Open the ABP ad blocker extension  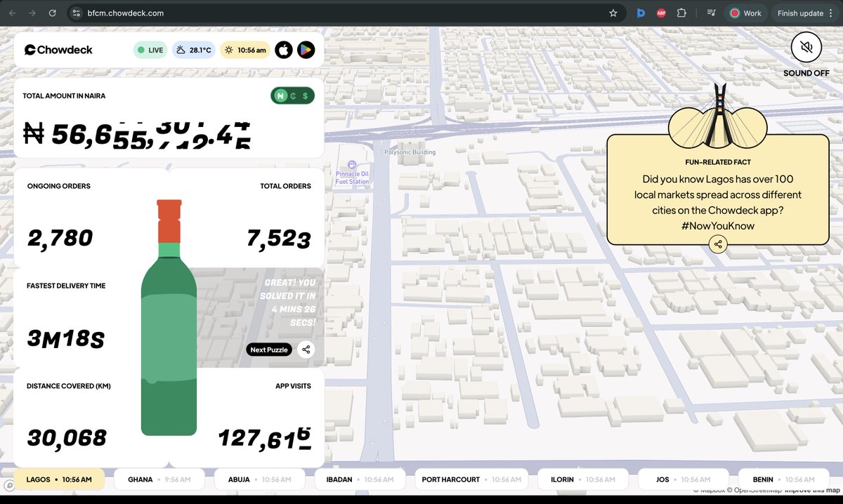(x=661, y=13)
